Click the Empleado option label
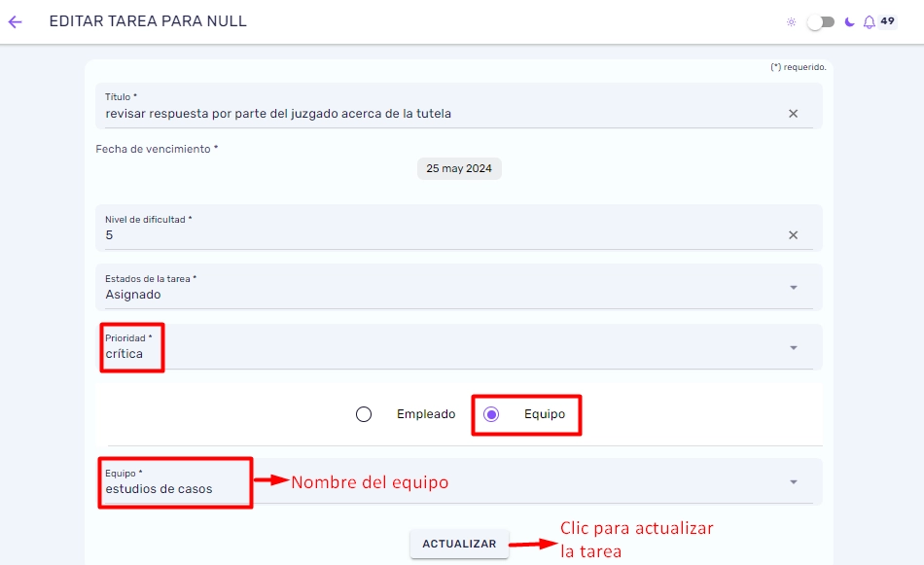This screenshot has height=565, width=924. (426, 414)
